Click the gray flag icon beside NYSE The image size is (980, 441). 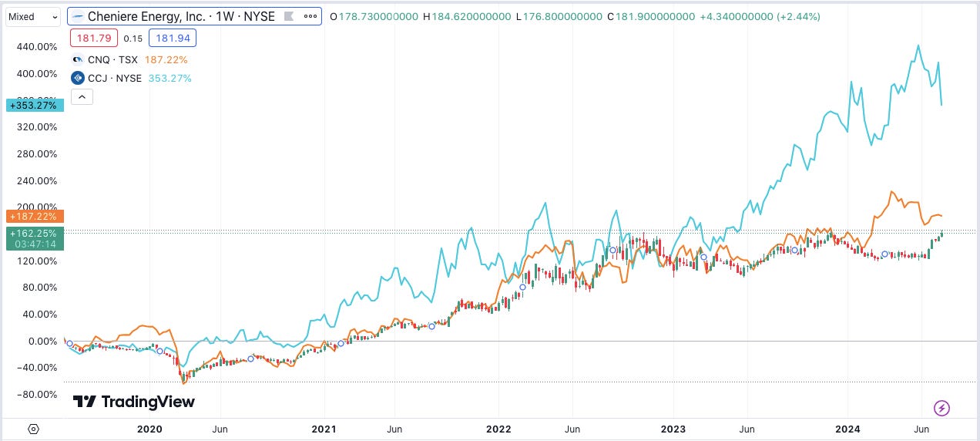(x=287, y=16)
